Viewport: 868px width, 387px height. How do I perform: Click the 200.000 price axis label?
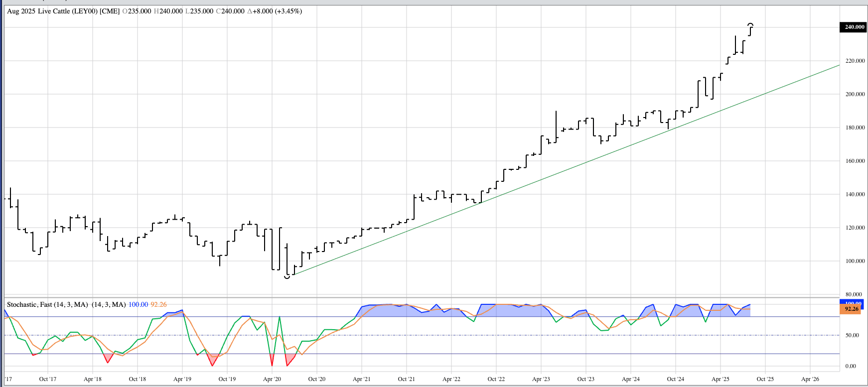(x=855, y=94)
